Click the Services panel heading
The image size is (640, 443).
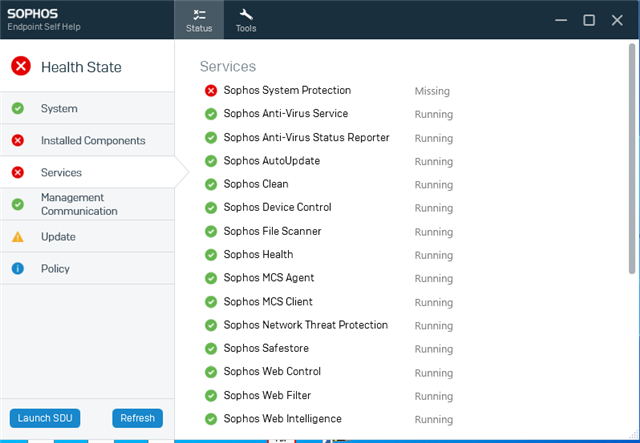pyautogui.click(x=228, y=66)
